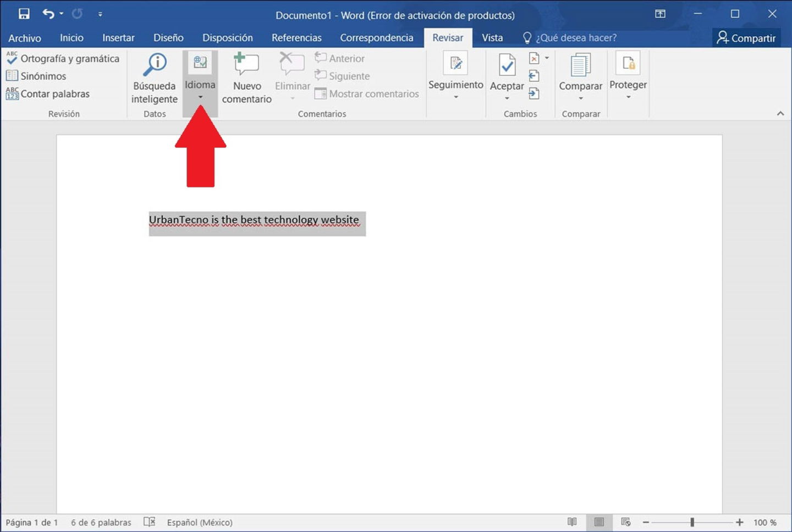Minimize the Word window
This screenshot has width=792, height=532.
pos(698,14)
